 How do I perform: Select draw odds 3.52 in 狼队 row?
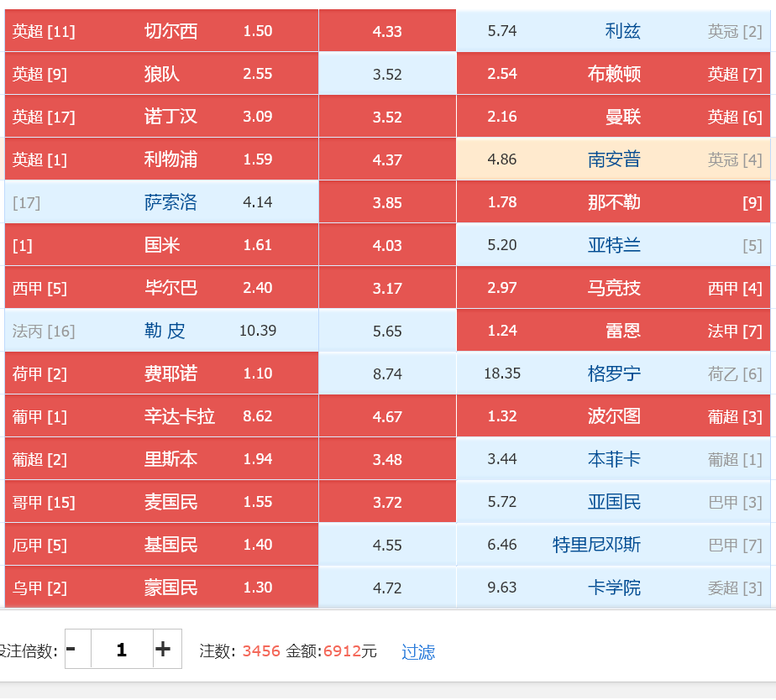tap(387, 74)
